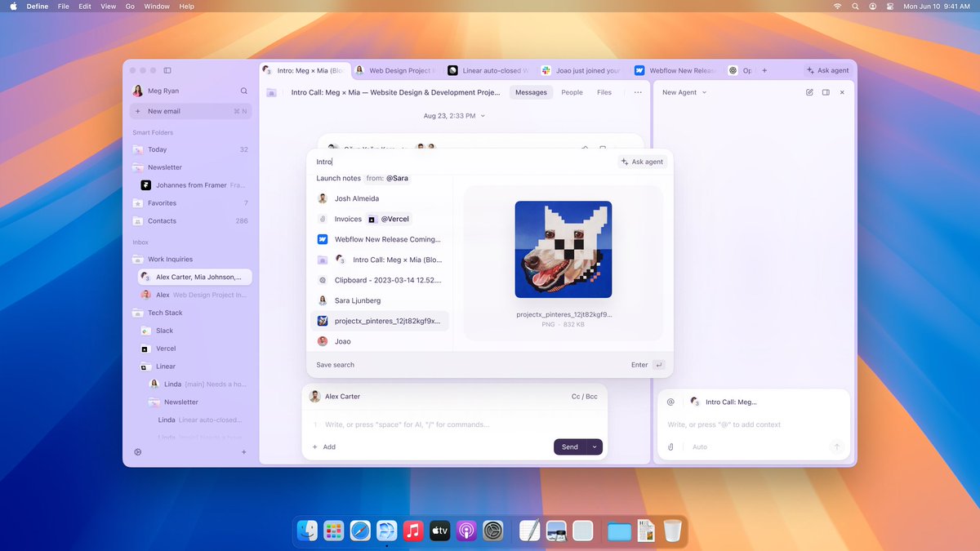
Task: Open the Window menu in menu bar
Action: tap(157, 6)
